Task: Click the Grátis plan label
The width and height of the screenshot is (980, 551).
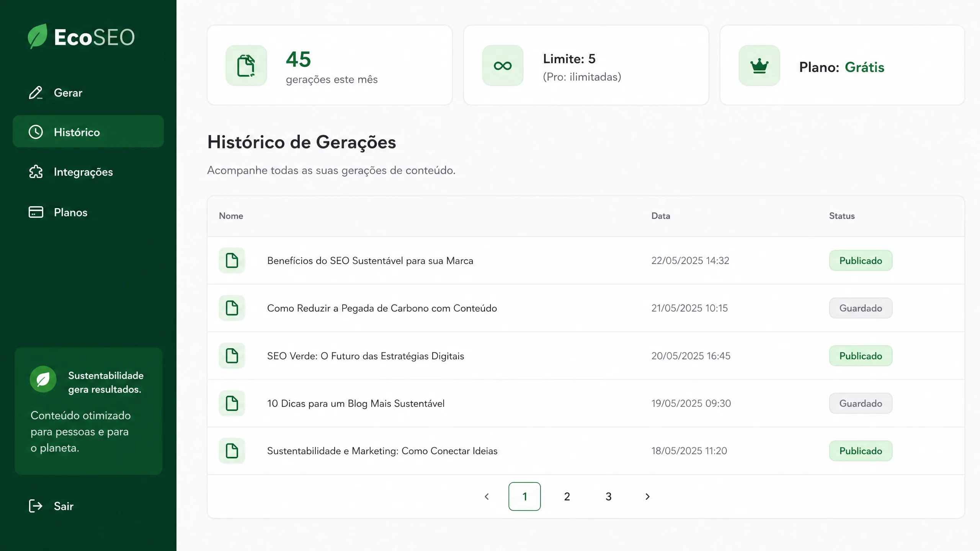Action: pos(864,67)
